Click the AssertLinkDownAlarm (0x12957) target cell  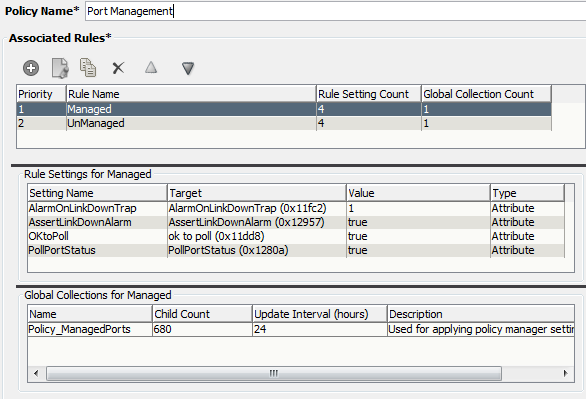256,222
